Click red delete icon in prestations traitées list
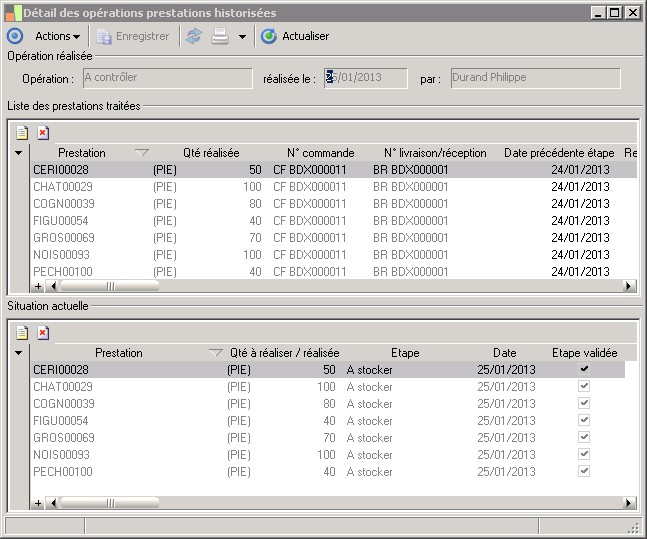 pos(42,132)
